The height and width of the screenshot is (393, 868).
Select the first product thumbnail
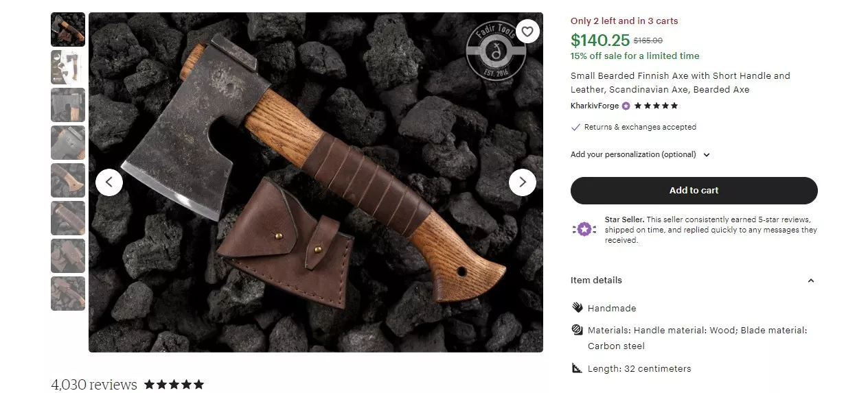point(68,29)
